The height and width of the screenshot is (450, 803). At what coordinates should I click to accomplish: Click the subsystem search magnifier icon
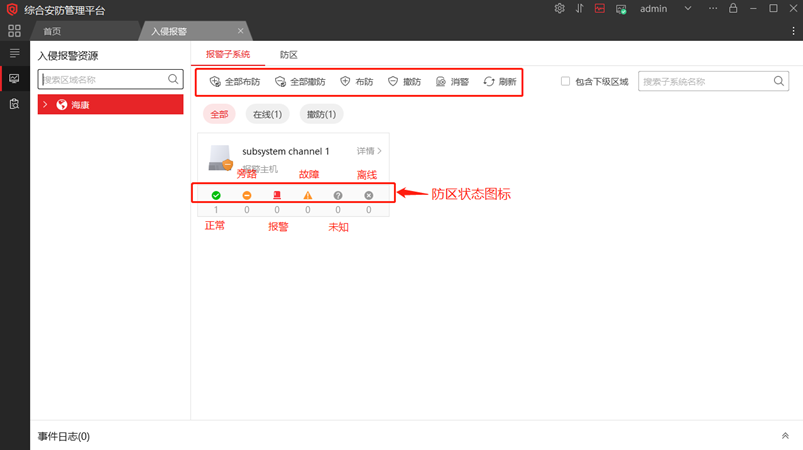(779, 81)
